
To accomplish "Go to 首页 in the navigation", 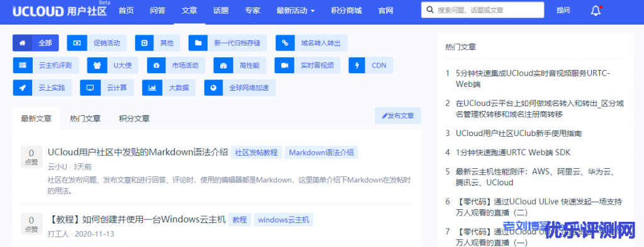I will coord(126,11).
